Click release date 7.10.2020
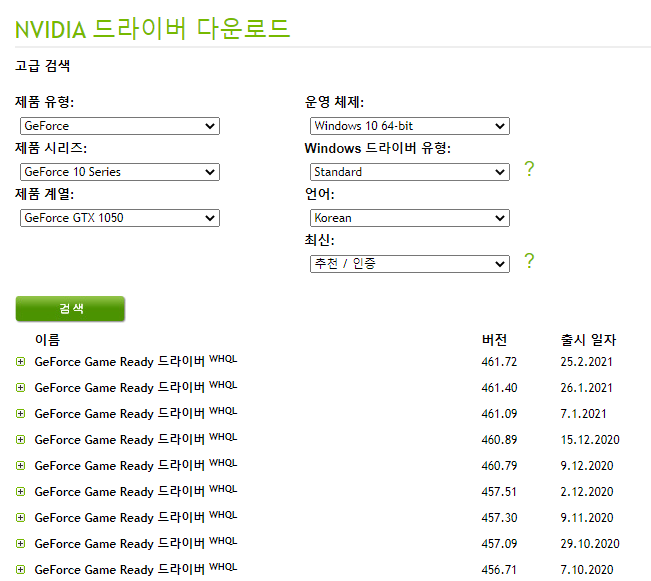This screenshot has width=651, height=581. [587, 569]
